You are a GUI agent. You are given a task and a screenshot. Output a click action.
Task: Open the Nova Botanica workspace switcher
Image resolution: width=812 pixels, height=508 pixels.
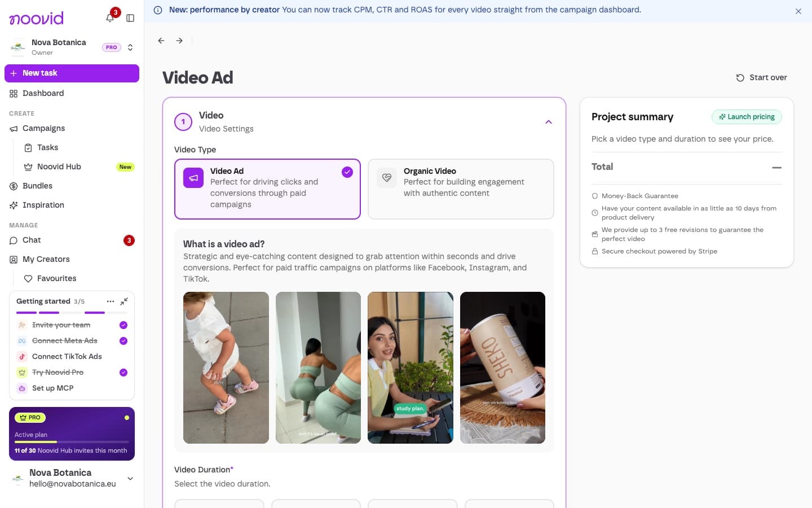(x=72, y=47)
